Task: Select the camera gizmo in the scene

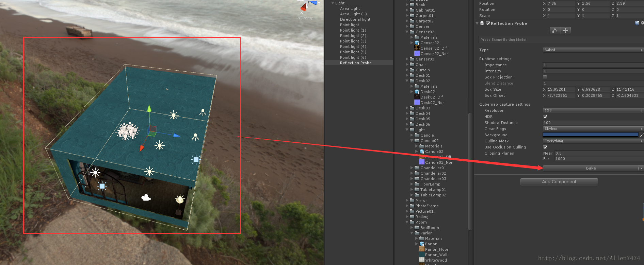Action: (146, 197)
